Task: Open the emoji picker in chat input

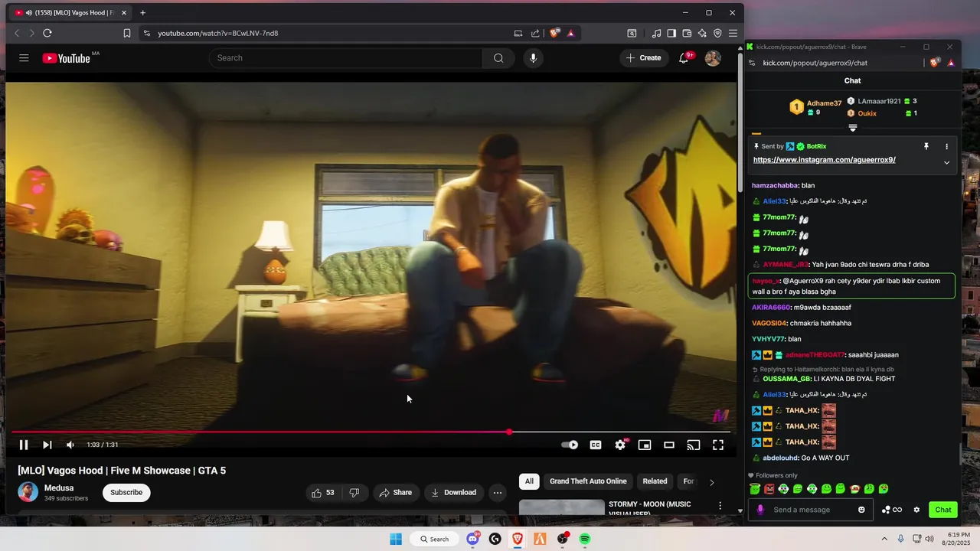Action: point(861,510)
